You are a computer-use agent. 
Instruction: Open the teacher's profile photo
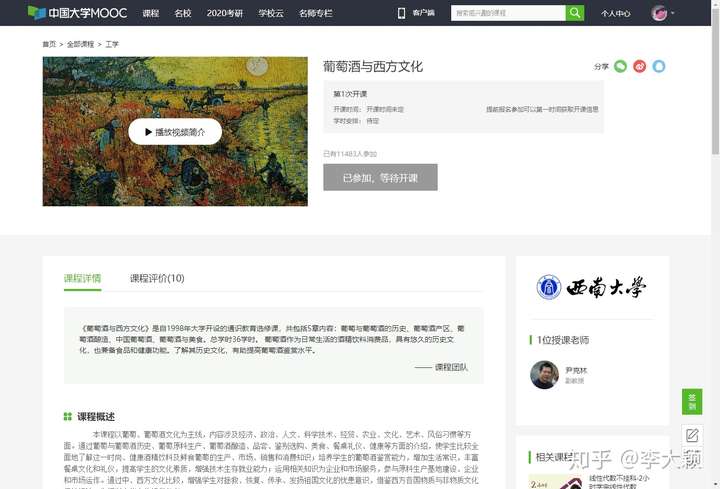(x=545, y=375)
